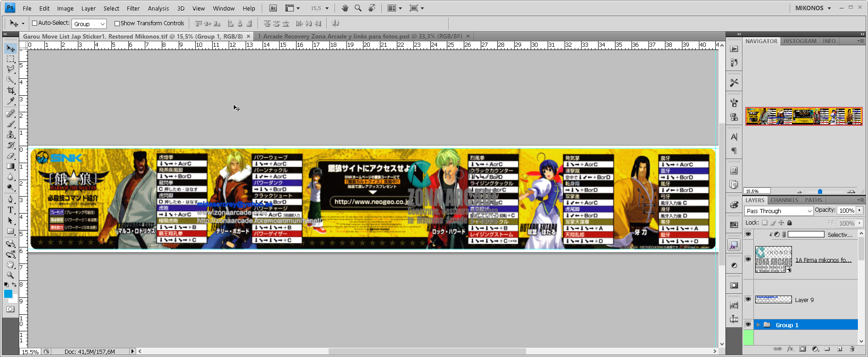The width and height of the screenshot is (868, 357).
Task: Open the Arrange Documents dropdown
Action: [x=394, y=8]
